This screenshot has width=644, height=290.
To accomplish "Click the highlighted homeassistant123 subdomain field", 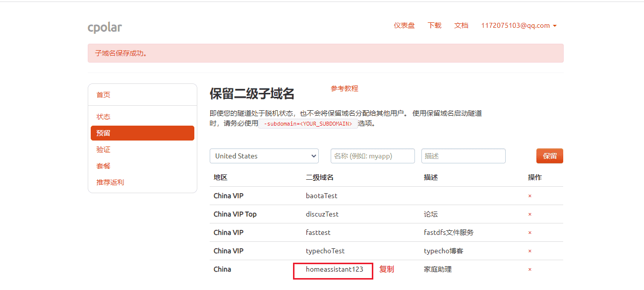I will tap(333, 271).
